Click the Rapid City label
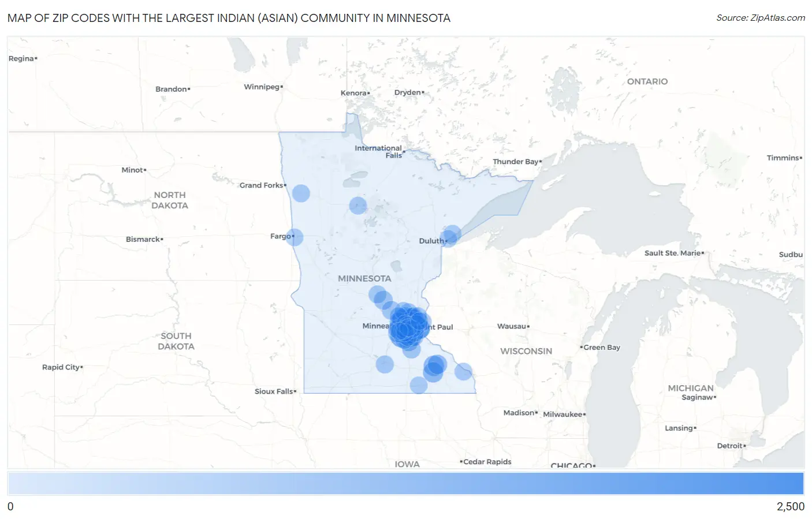This screenshot has width=812, height=519. 61,367
